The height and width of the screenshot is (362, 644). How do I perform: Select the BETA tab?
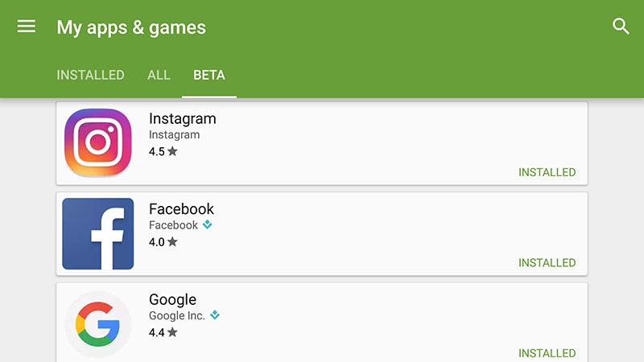(209, 75)
